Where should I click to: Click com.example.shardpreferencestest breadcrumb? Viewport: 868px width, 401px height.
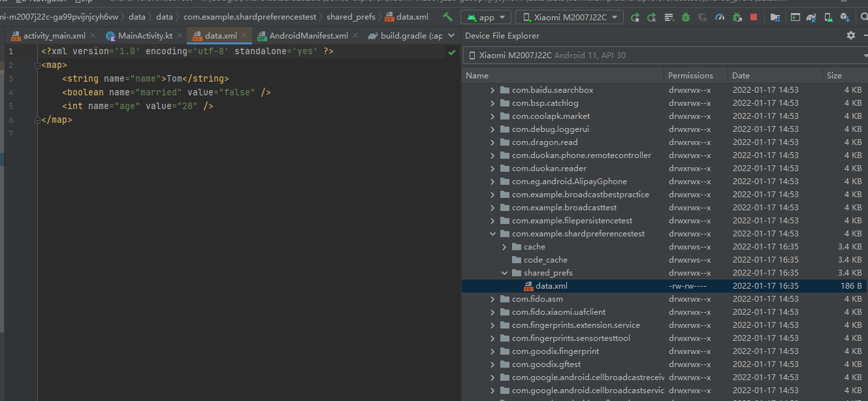251,17
